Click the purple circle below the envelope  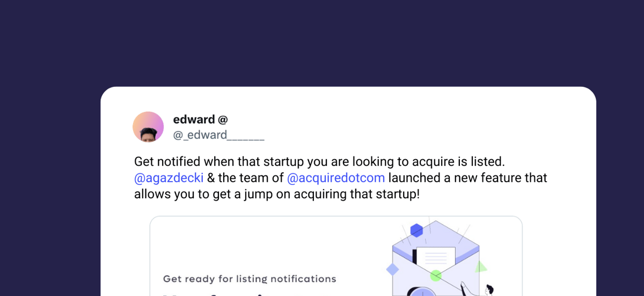pos(421,292)
